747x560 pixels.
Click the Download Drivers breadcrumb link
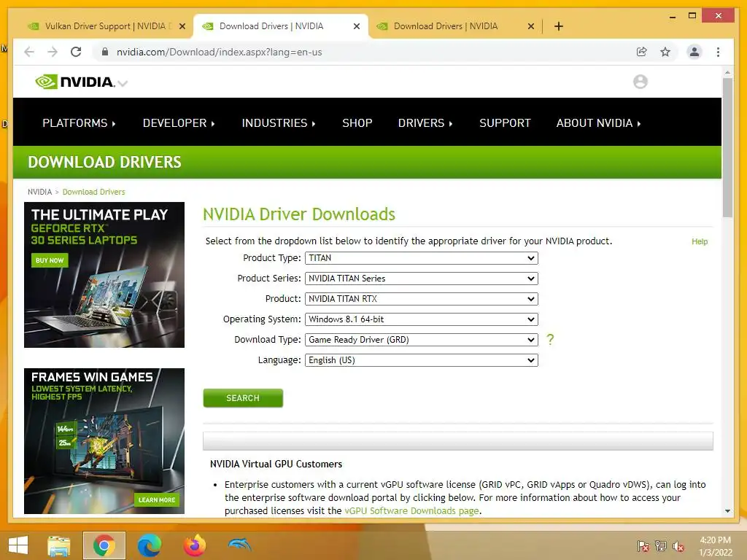click(x=94, y=192)
